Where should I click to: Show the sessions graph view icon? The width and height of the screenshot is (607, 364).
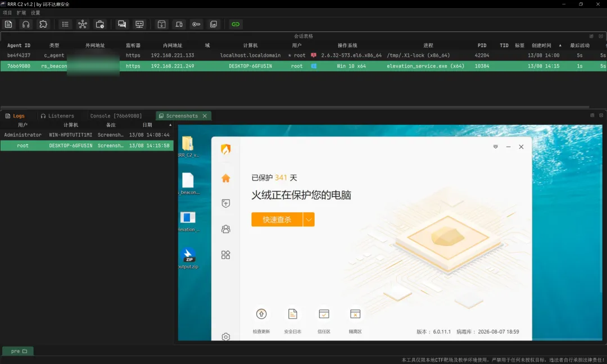point(83,24)
